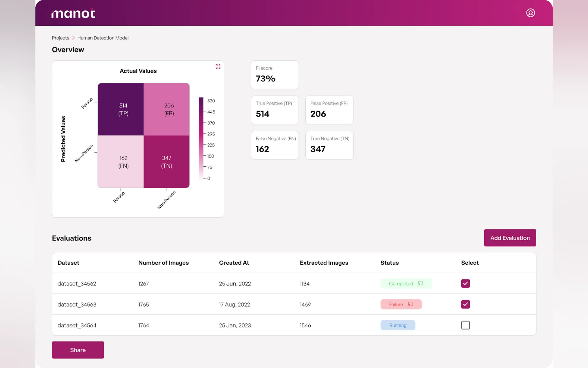Open the Failure status link icon
Screen dimensions: 588x368
pos(410,304)
